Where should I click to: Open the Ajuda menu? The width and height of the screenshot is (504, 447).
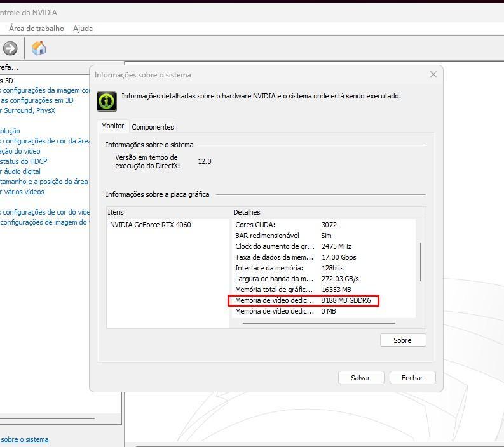tap(83, 29)
